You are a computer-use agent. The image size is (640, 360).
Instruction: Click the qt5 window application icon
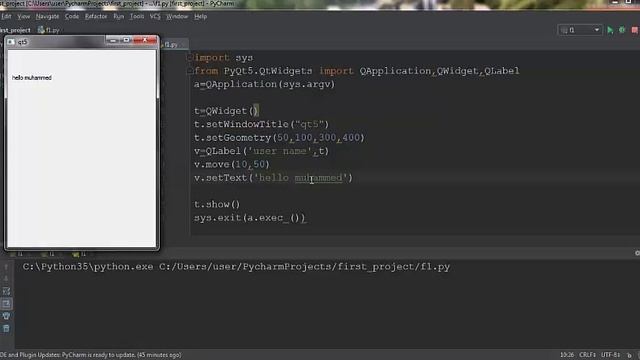[x=11, y=42]
